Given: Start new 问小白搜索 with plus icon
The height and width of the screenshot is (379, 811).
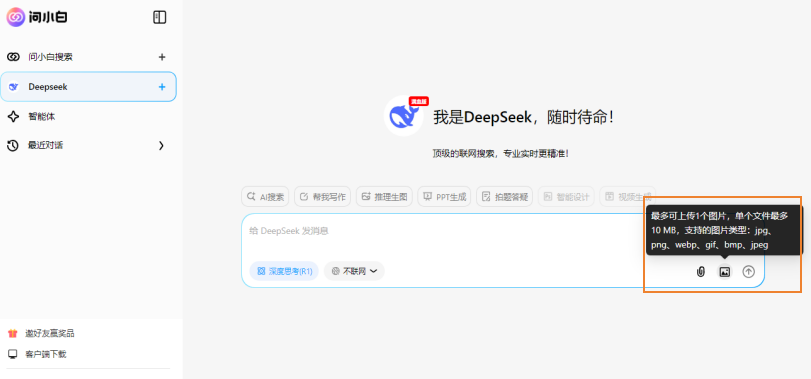Looking at the screenshot, I should click(x=162, y=57).
